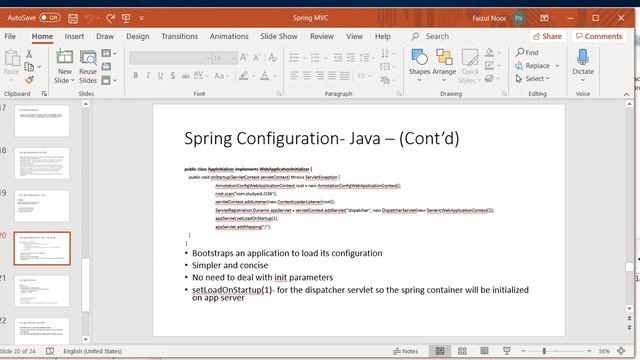Click the Font Color swatch
The width and height of the screenshot is (640, 360).
pyautogui.click(x=264, y=76)
